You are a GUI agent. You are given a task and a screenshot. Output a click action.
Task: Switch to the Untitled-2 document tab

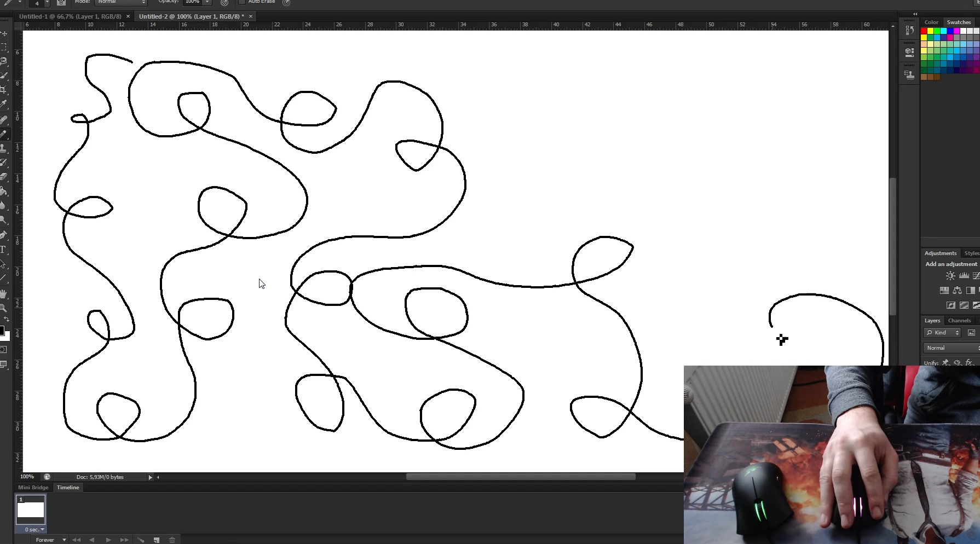click(191, 16)
